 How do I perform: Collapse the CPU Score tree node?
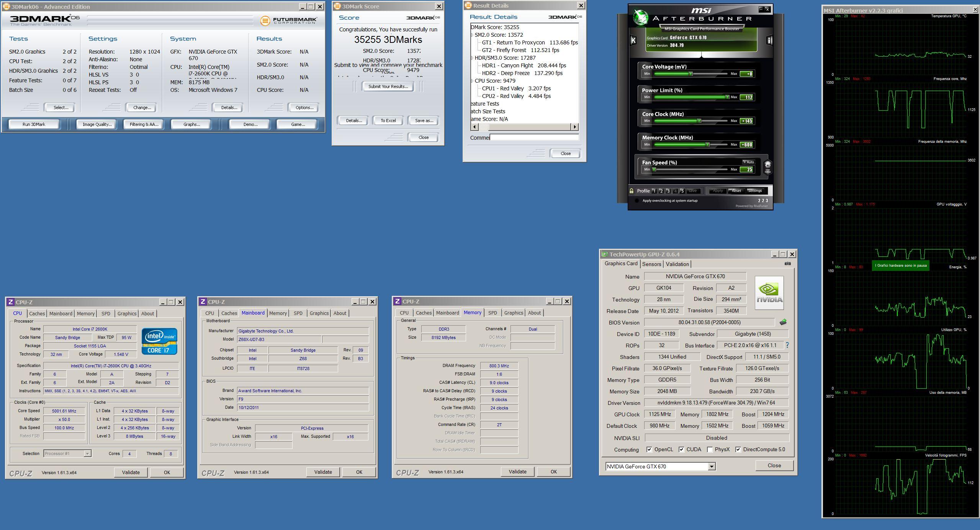pyautogui.click(x=472, y=81)
